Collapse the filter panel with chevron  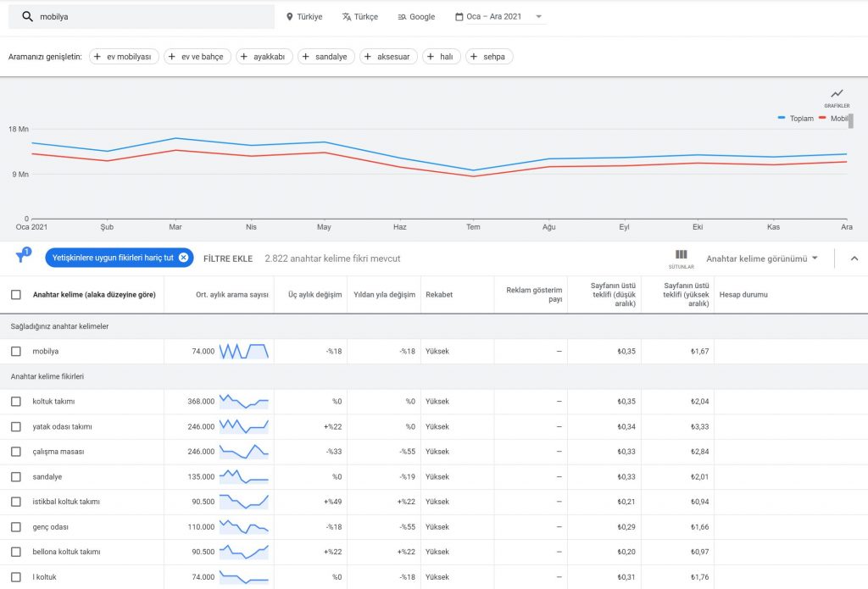(x=854, y=258)
